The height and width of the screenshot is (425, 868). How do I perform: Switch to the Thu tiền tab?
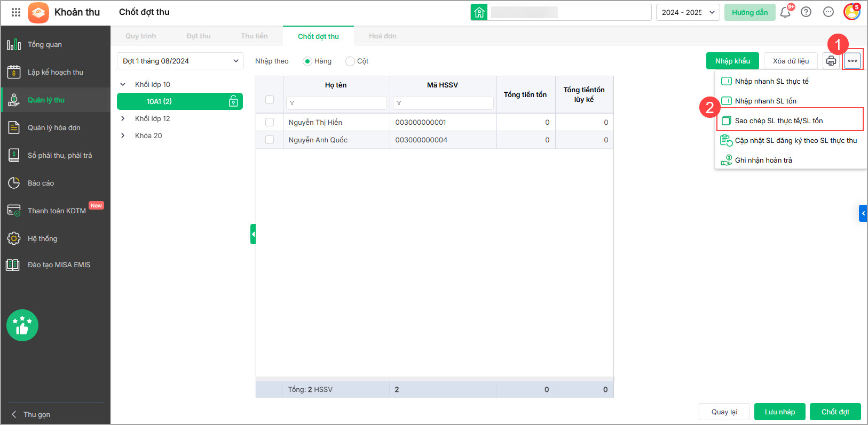coord(254,36)
